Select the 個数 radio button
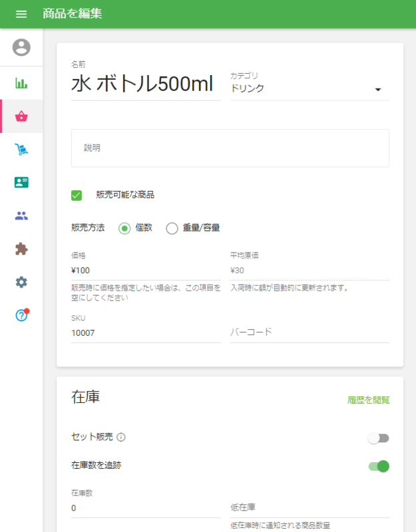This screenshot has height=532, width=416. 124,228
